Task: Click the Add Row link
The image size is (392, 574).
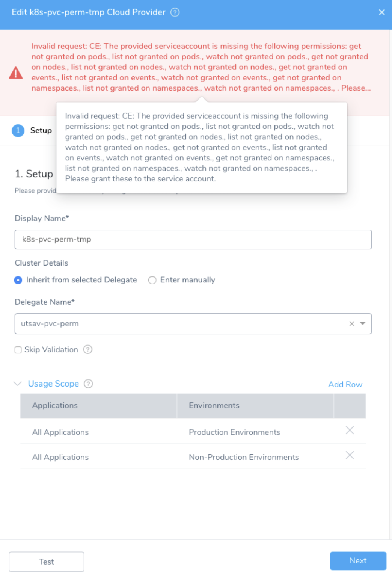Action: (x=345, y=384)
